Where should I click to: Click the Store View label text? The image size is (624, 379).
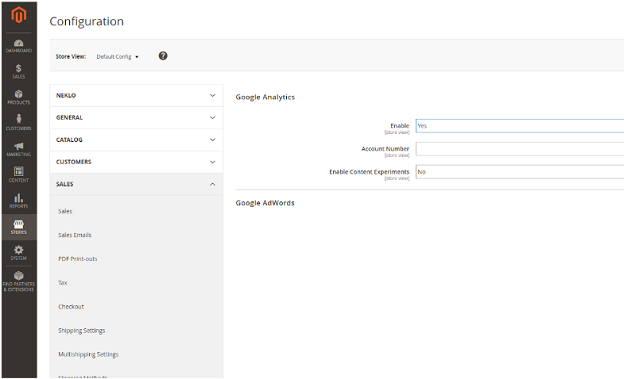coord(71,57)
